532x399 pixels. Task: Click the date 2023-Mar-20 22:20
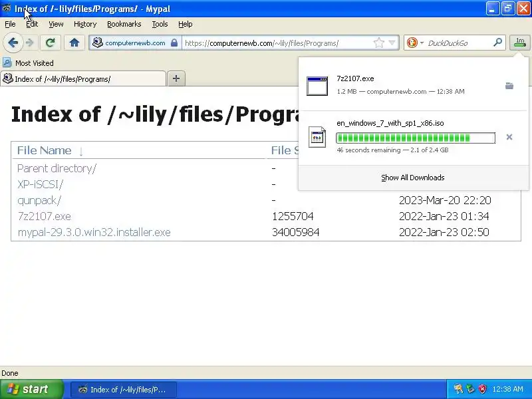(445, 200)
